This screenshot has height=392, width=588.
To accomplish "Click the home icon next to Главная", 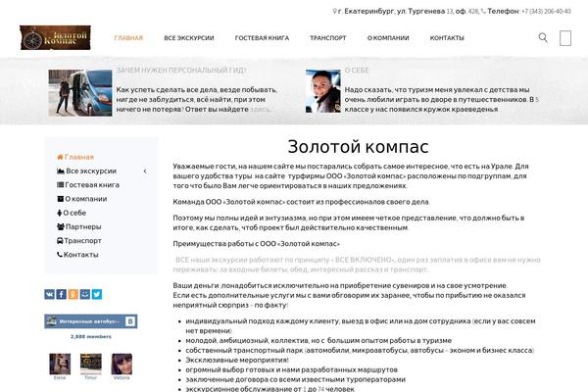I will point(60,157).
